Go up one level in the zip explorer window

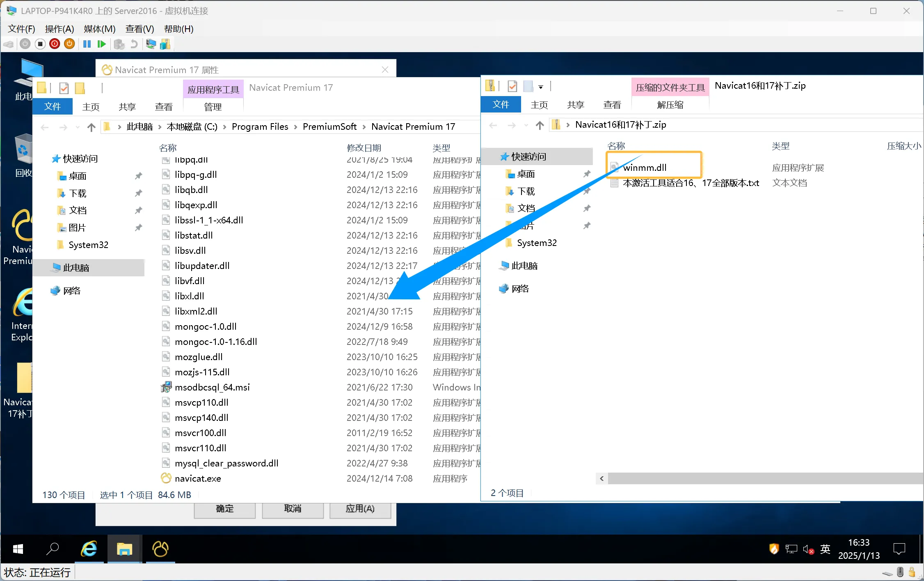540,125
